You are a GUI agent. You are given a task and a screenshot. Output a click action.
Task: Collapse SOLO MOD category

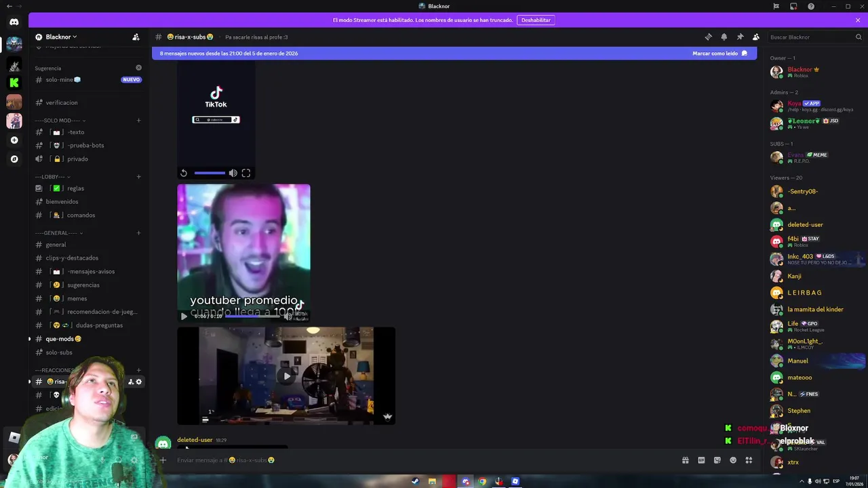tap(58, 121)
